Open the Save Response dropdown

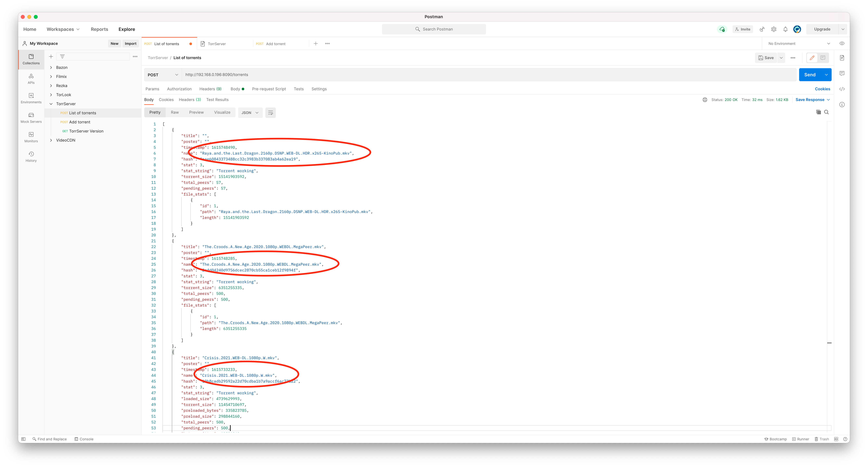(x=812, y=100)
